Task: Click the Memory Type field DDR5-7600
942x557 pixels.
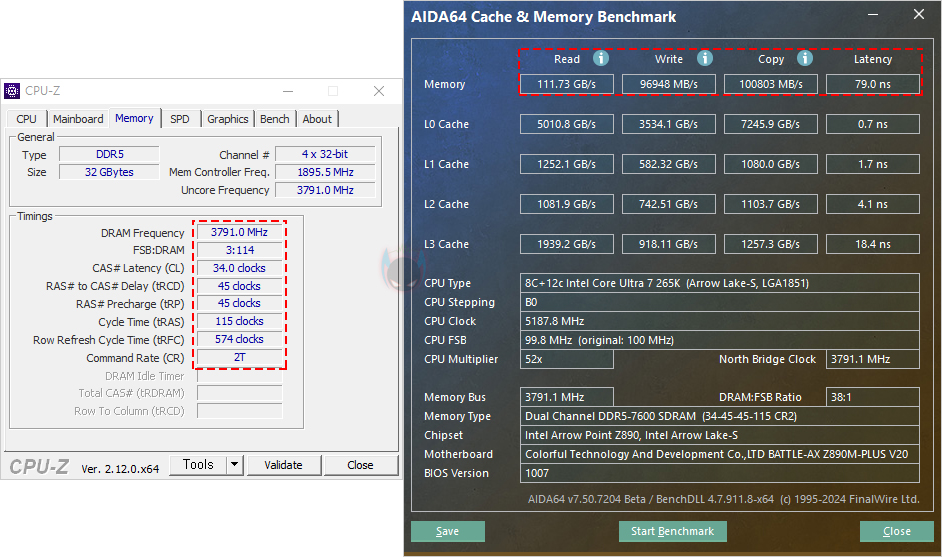Action: coord(720,416)
